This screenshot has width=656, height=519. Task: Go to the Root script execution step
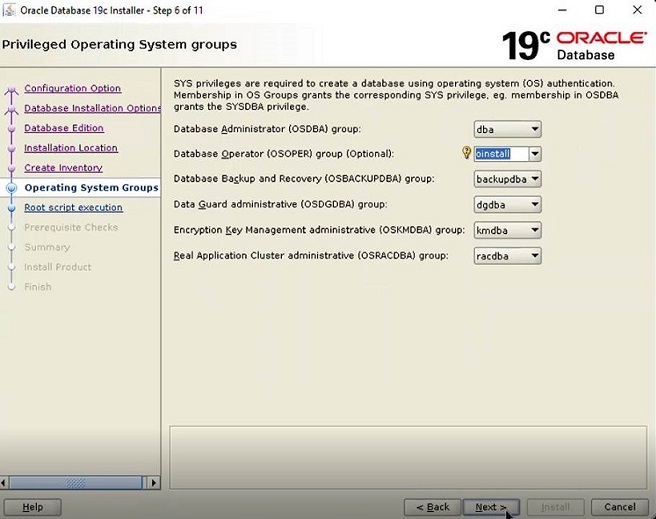(73, 207)
